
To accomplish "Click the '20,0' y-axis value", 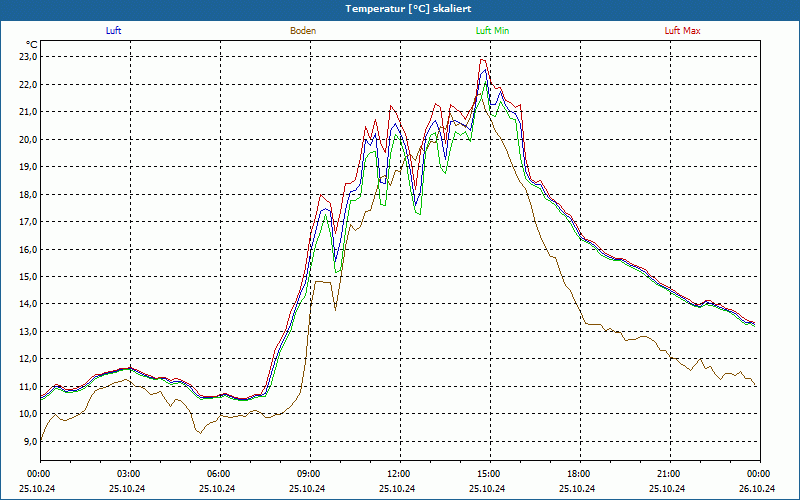I will 29,139.
